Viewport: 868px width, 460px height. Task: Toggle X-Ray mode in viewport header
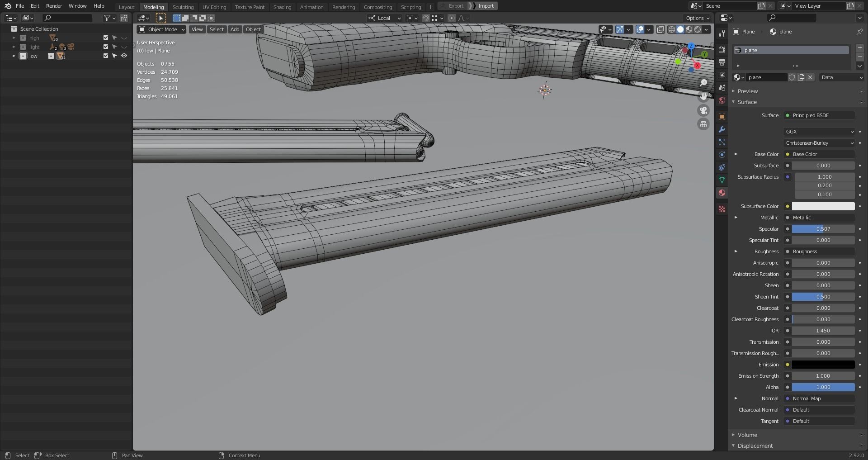(660, 30)
